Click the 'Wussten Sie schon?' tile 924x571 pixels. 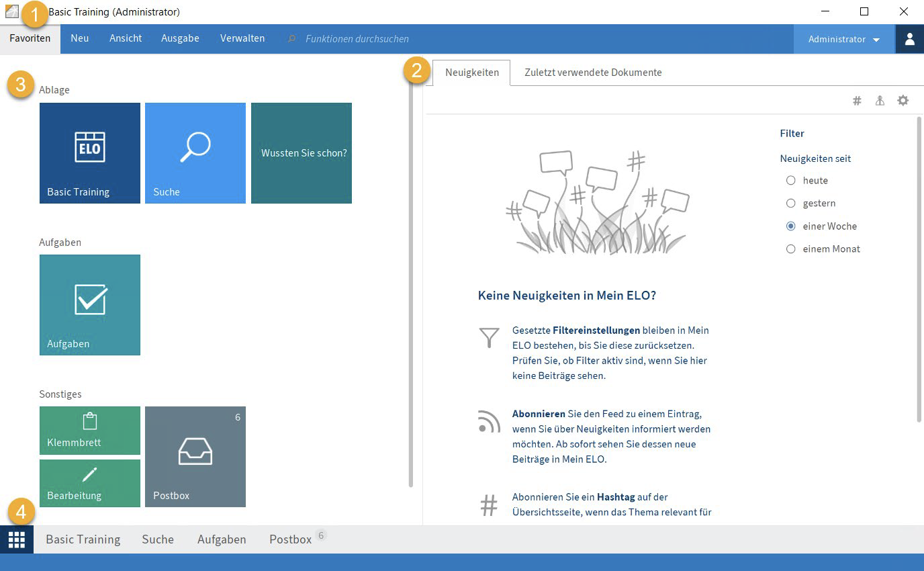coord(302,153)
